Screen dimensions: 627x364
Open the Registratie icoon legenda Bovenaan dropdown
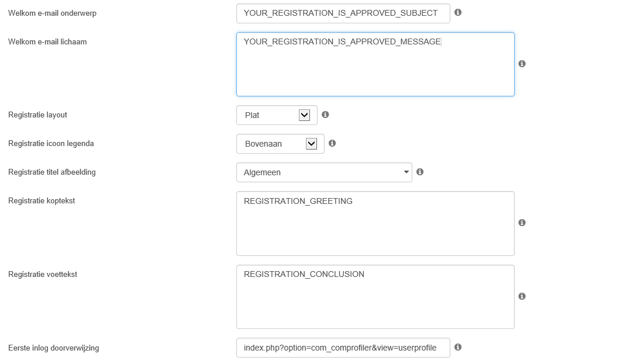(x=280, y=144)
